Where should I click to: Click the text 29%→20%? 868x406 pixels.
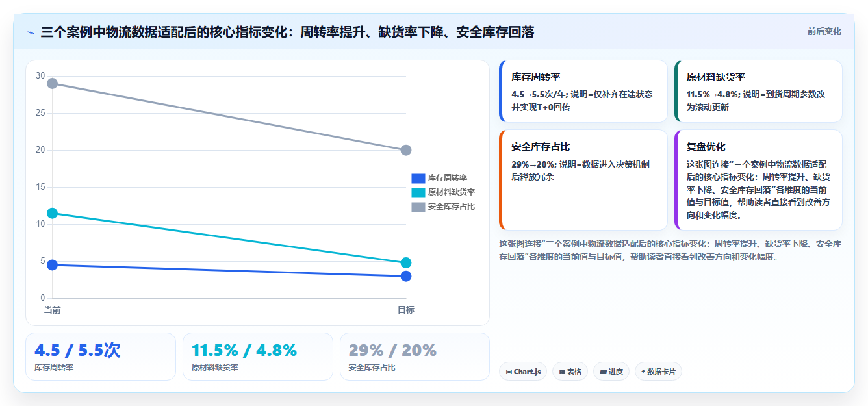(534, 164)
